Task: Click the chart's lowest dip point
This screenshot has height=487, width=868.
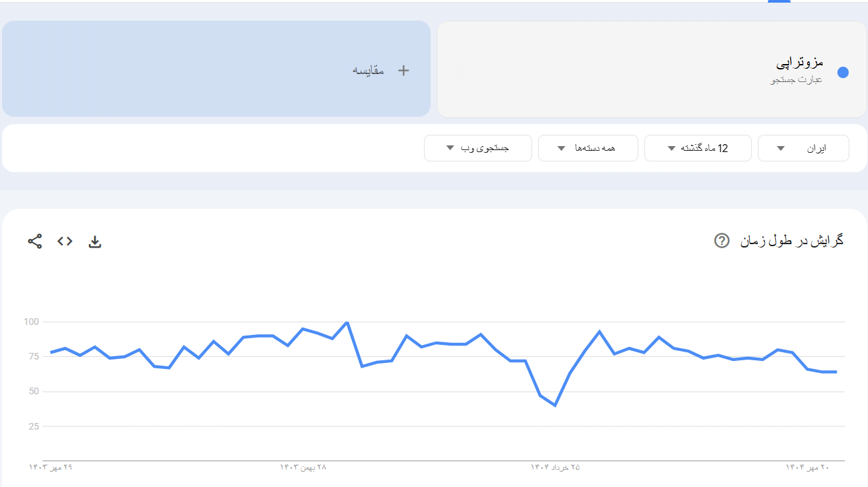Action: click(x=555, y=405)
